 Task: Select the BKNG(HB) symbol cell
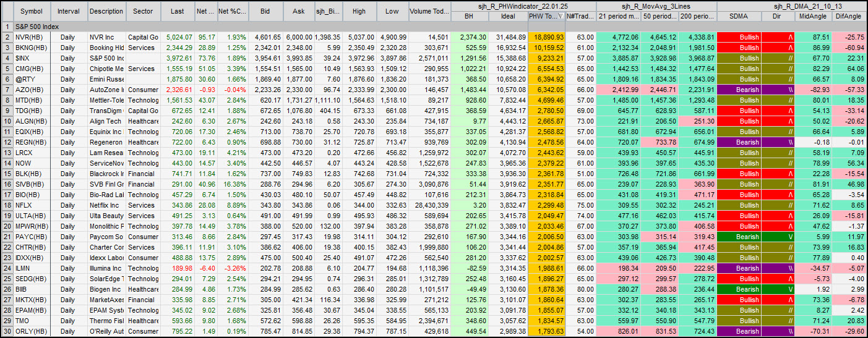coord(31,48)
